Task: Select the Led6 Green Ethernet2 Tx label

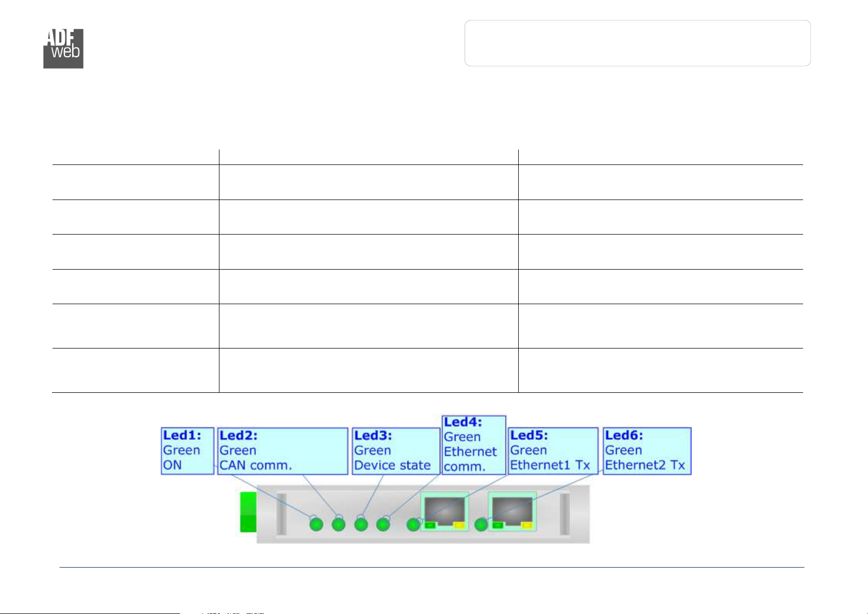Action: click(x=647, y=451)
